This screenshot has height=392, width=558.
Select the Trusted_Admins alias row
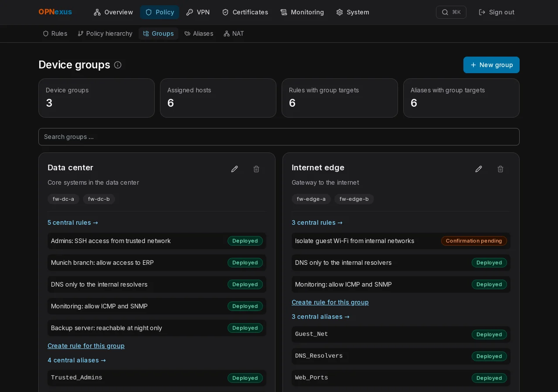click(x=157, y=378)
